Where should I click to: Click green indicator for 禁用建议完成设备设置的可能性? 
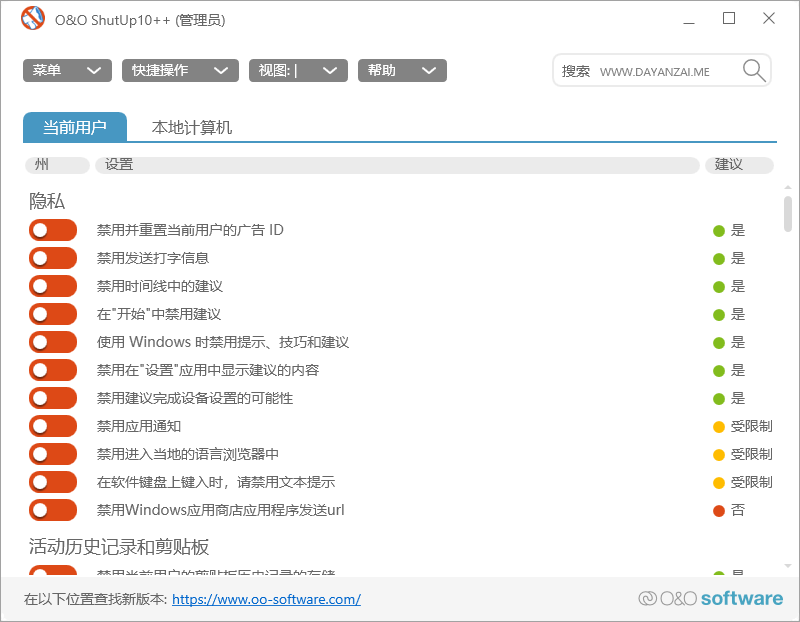tap(718, 399)
